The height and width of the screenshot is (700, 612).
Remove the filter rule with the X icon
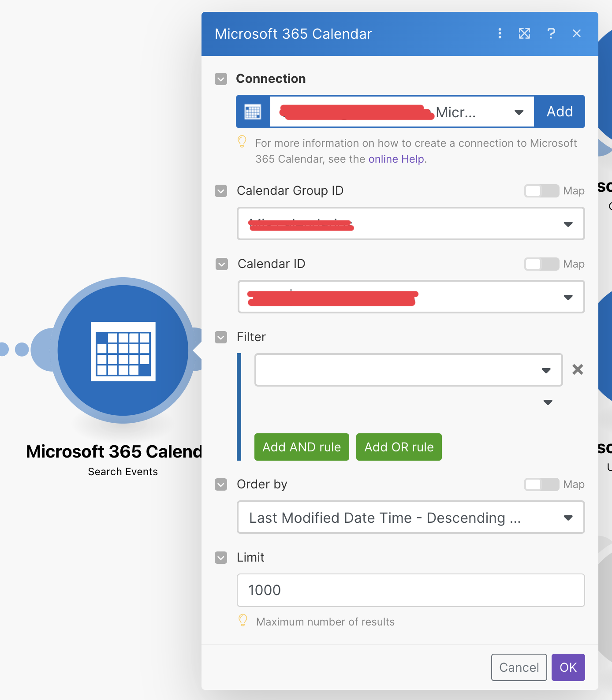578,369
